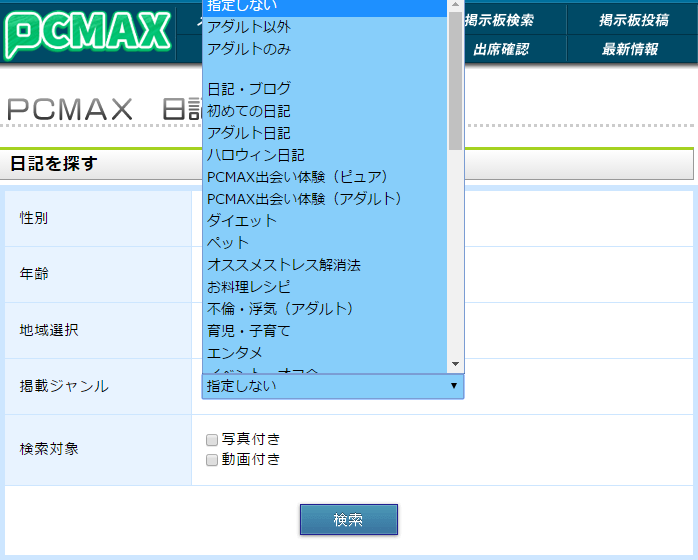Select PCMAX出会い体験（アダルト）option
The width and height of the screenshot is (698, 560).
coord(325,199)
